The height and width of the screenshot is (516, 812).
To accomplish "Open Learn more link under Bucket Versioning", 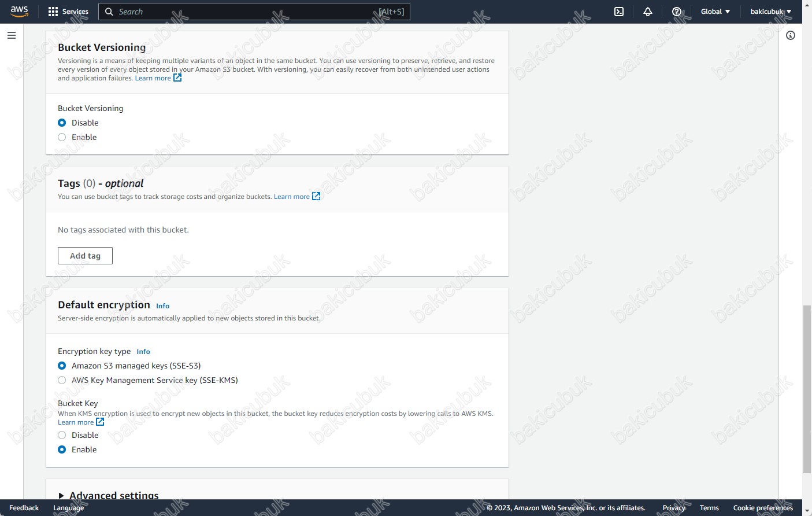I will (x=153, y=78).
